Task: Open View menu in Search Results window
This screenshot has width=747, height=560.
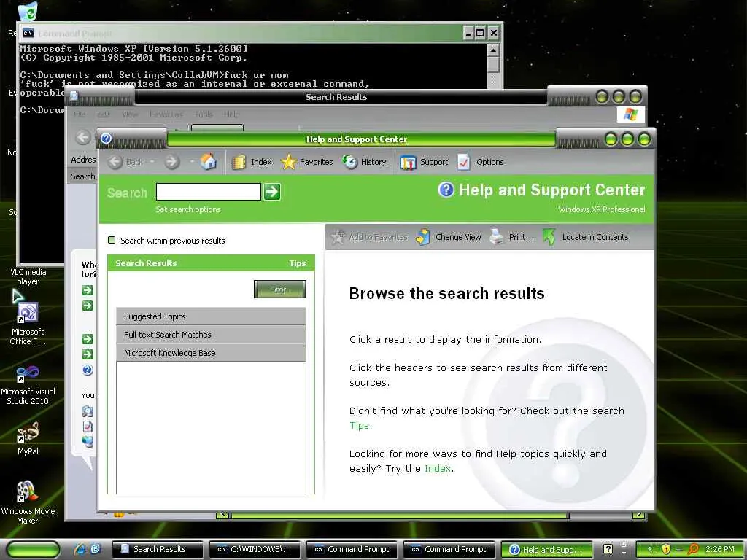Action: (130, 114)
